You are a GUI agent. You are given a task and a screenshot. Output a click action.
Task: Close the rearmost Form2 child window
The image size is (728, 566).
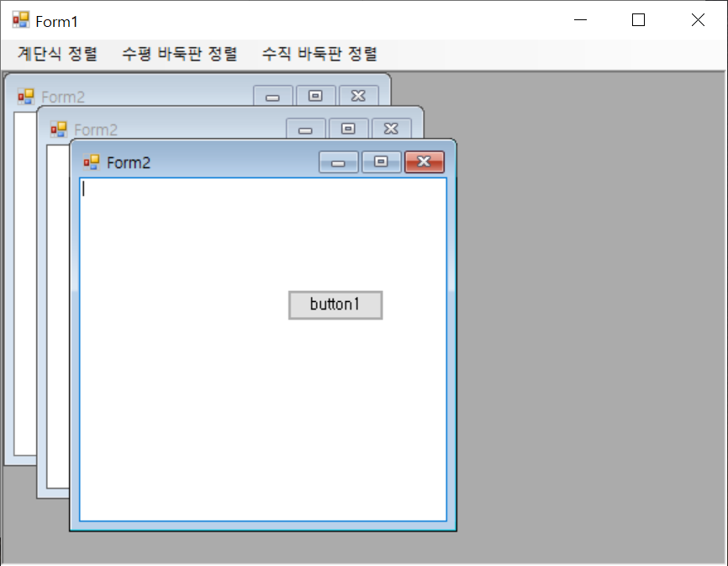[x=358, y=96]
